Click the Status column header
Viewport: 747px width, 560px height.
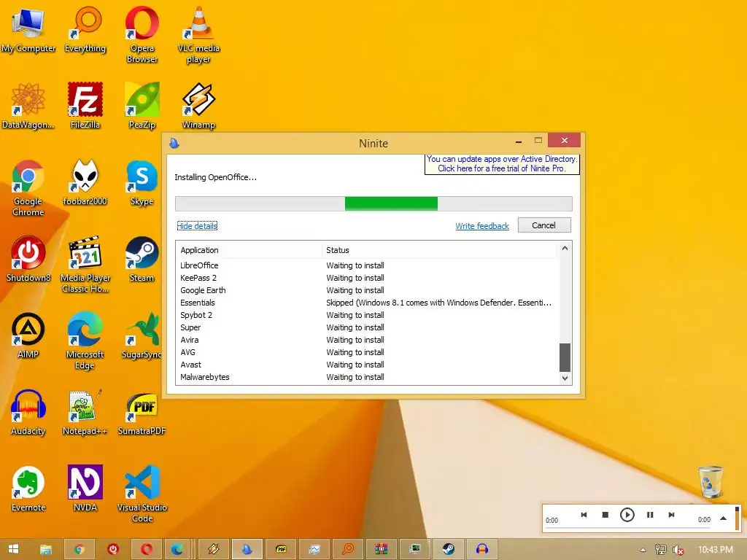point(439,250)
